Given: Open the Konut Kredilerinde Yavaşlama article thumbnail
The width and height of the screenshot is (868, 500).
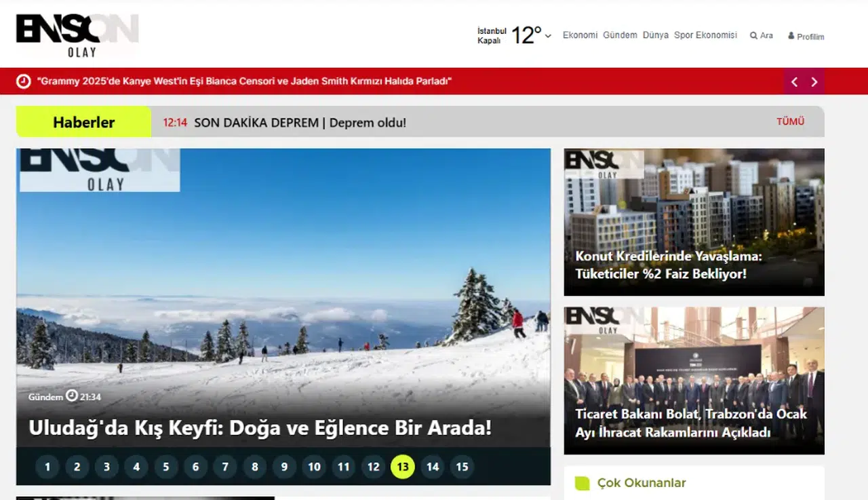Looking at the screenshot, I should [694, 222].
